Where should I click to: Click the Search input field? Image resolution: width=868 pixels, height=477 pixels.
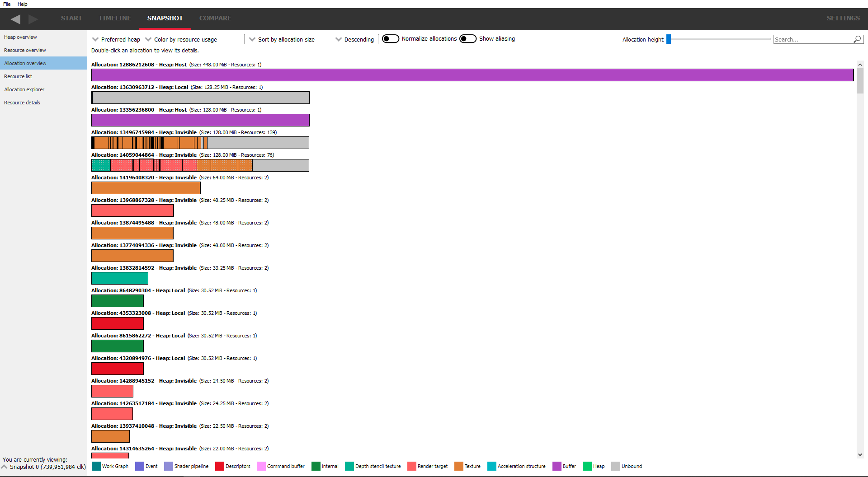812,40
